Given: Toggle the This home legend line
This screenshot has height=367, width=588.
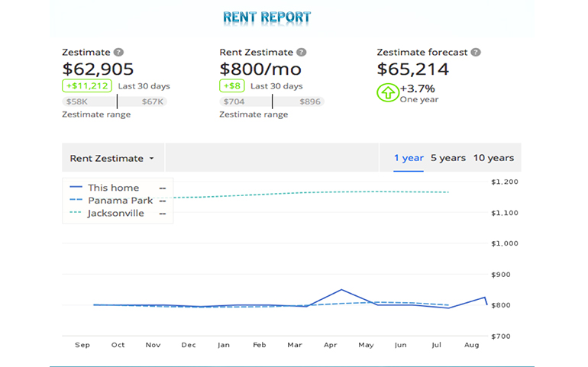Looking at the screenshot, I should pos(113,188).
